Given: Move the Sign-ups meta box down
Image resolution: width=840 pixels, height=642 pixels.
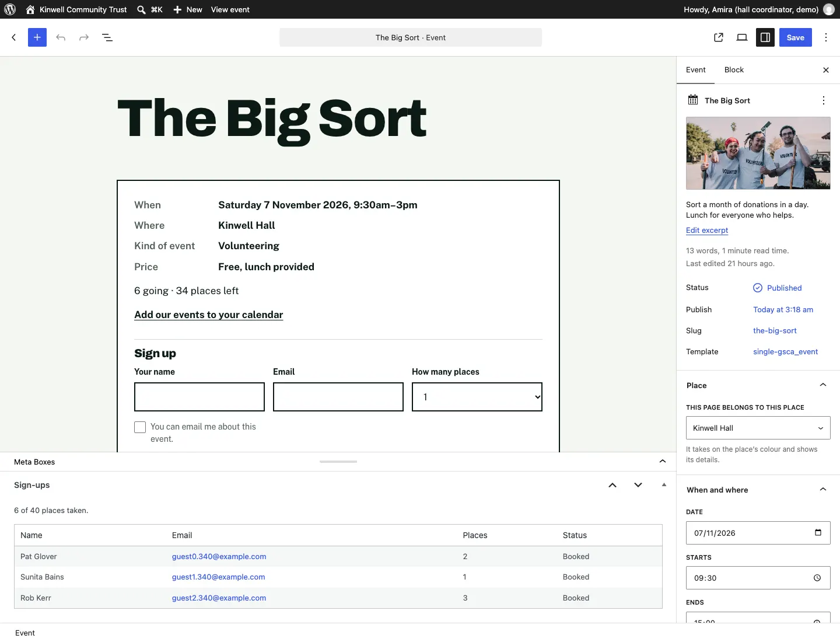Looking at the screenshot, I should coord(638,485).
